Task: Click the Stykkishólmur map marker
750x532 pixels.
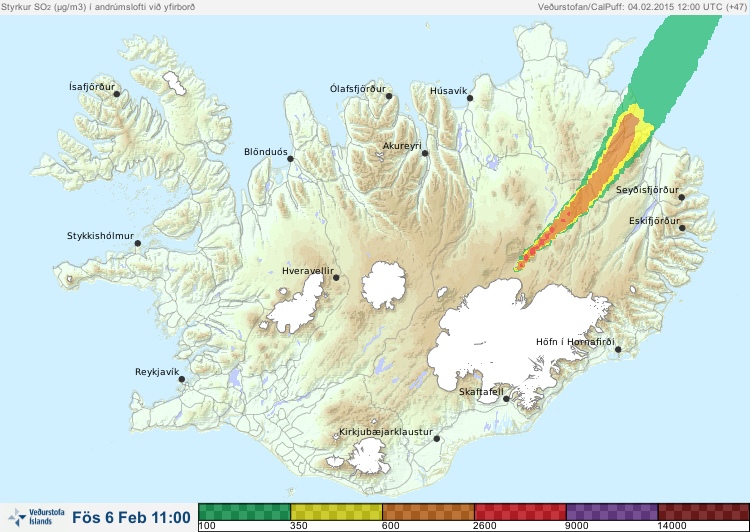Action: (x=138, y=244)
